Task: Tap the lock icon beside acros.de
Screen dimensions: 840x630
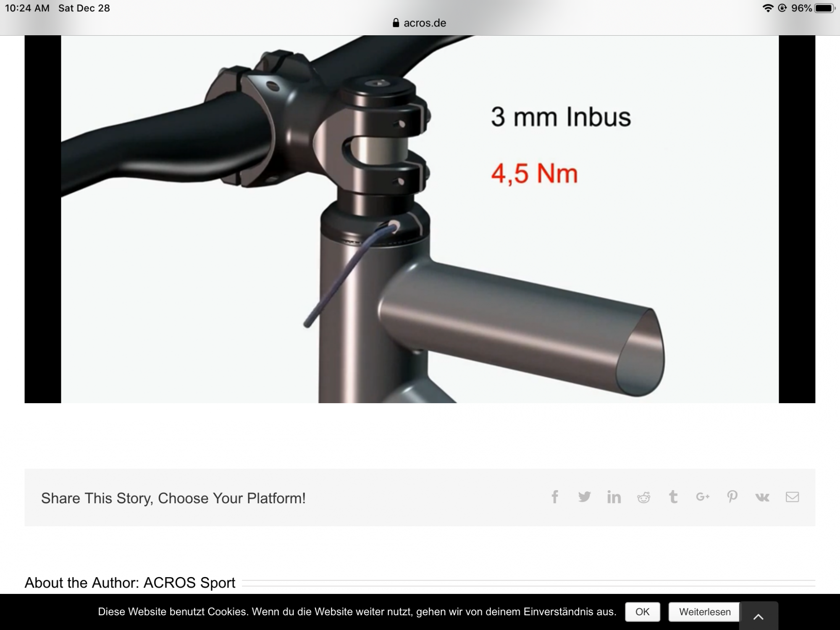Action: pyautogui.click(x=396, y=23)
